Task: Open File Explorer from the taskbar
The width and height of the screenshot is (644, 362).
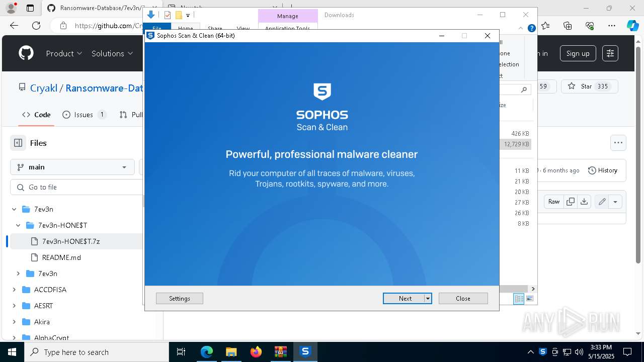Action: tap(231, 352)
